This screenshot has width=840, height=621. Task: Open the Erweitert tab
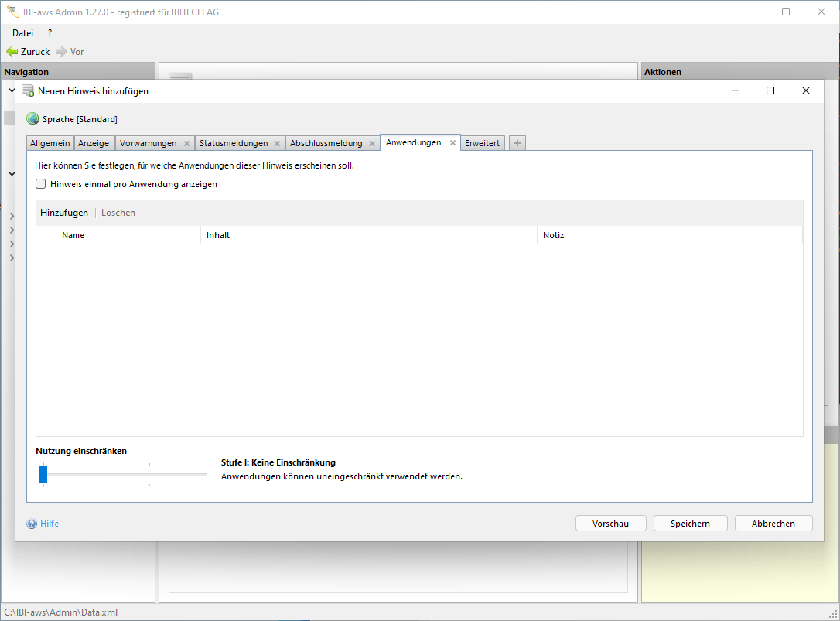click(482, 143)
